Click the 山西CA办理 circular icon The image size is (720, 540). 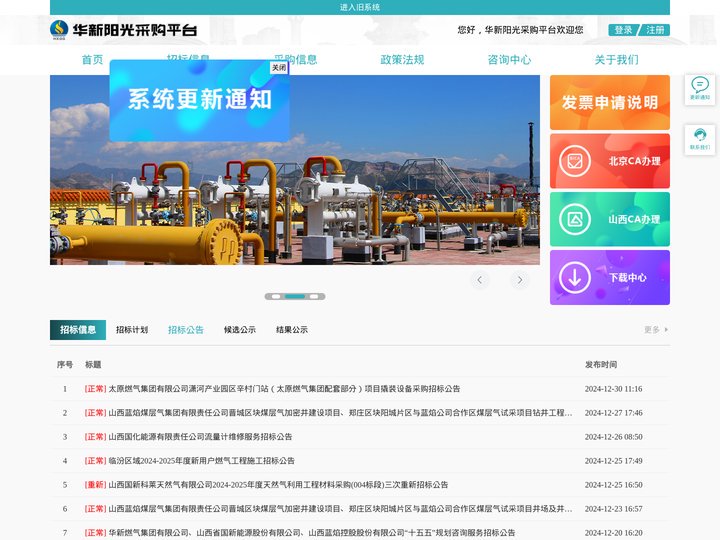[x=574, y=219]
